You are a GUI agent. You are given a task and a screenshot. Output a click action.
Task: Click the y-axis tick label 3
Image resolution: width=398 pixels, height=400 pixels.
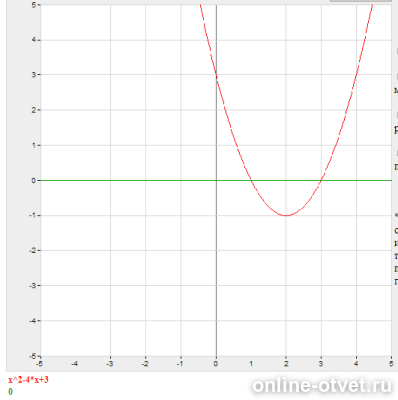point(34,75)
